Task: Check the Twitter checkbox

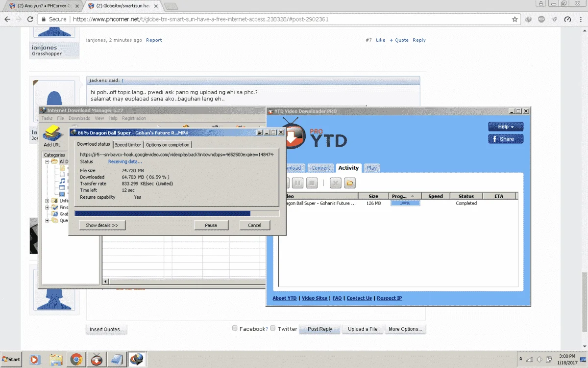Action: click(x=273, y=328)
